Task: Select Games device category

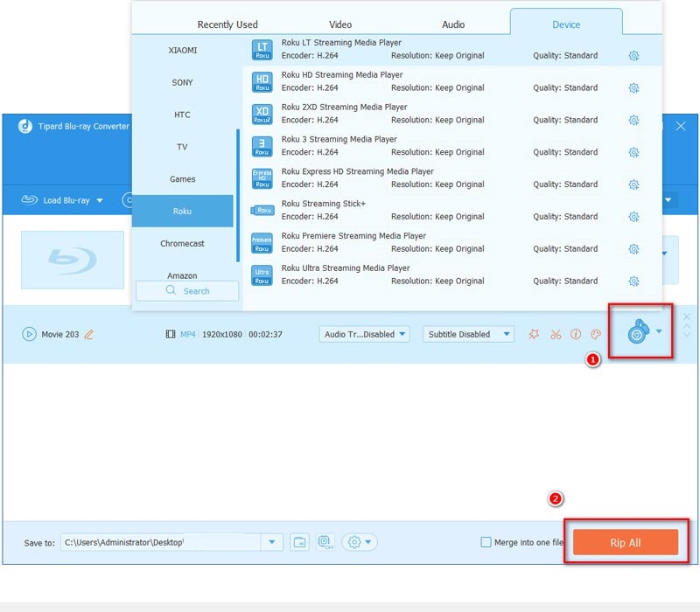Action: point(183,179)
